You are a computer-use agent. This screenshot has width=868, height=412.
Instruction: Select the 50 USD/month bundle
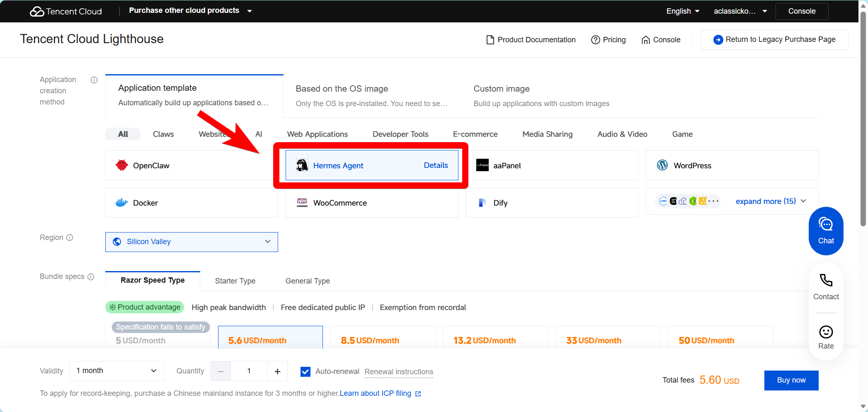click(721, 337)
